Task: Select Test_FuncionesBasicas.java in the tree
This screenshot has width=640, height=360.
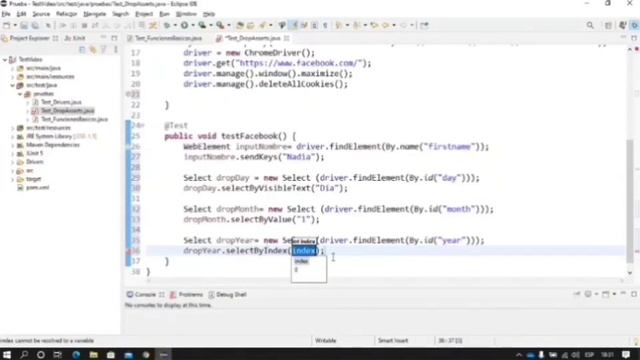Action: pos(74,119)
